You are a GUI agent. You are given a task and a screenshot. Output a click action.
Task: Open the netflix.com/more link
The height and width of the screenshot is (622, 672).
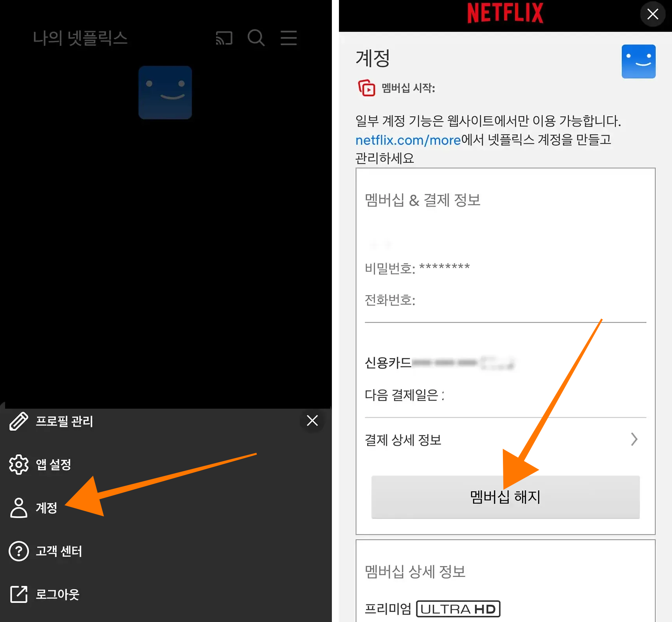tap(408, 140)
